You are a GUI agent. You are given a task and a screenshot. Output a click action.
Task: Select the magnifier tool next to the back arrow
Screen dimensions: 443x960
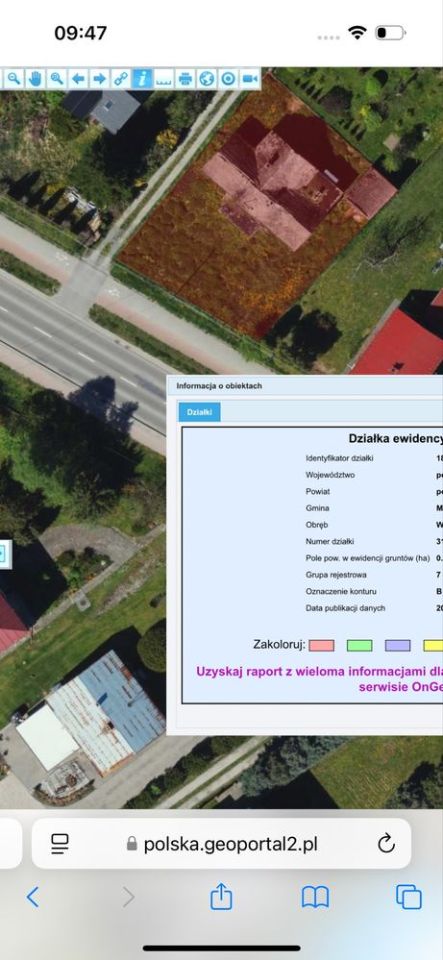coord(57,78)
